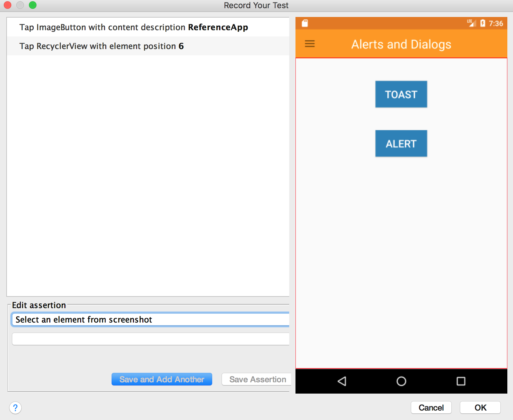
Task: Confirm the dialog with OK
Action: pyautogui.click(x=480, y=408)
